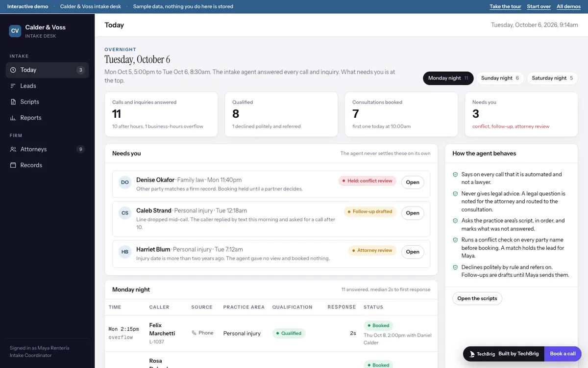This screenshot has width=588, height=368.
Task: Click the Reports bar chart icon
Action: (x=13, y=118)
